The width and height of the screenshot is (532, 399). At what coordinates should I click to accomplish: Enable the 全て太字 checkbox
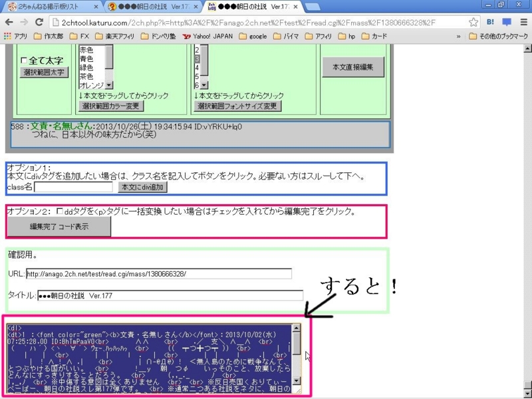pos(24,60)
